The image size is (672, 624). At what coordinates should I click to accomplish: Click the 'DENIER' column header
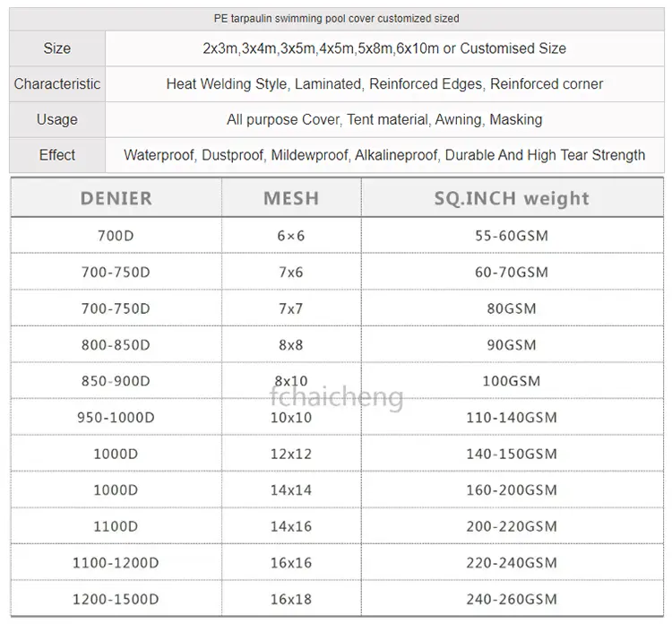[x=116, y=198]
